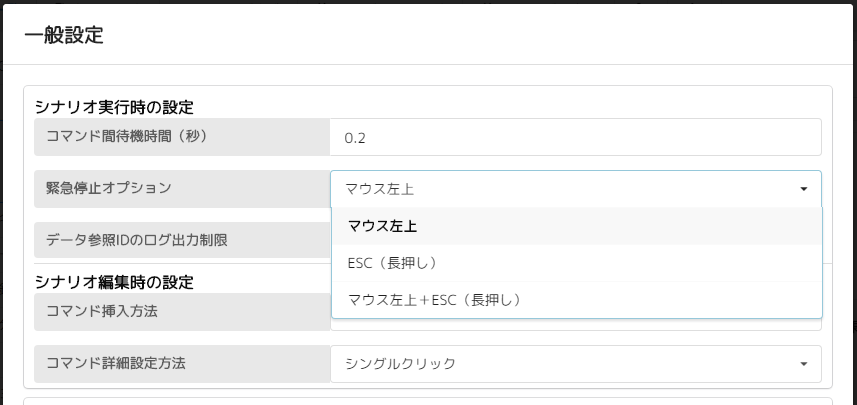The height and width of the screenshot is (405, 857).
Task: Click the caret arrow beside シングルクリック
Action: coord(803,364)
